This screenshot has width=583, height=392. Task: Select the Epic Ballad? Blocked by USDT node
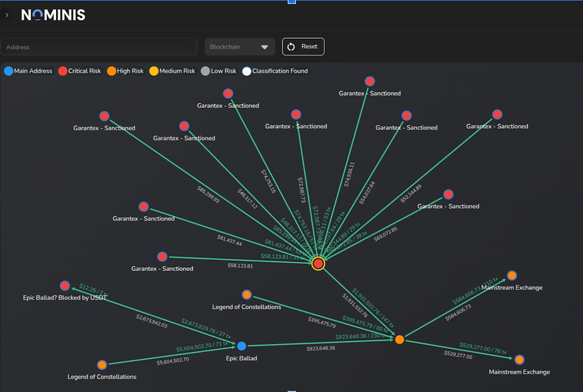pos(65,286)
